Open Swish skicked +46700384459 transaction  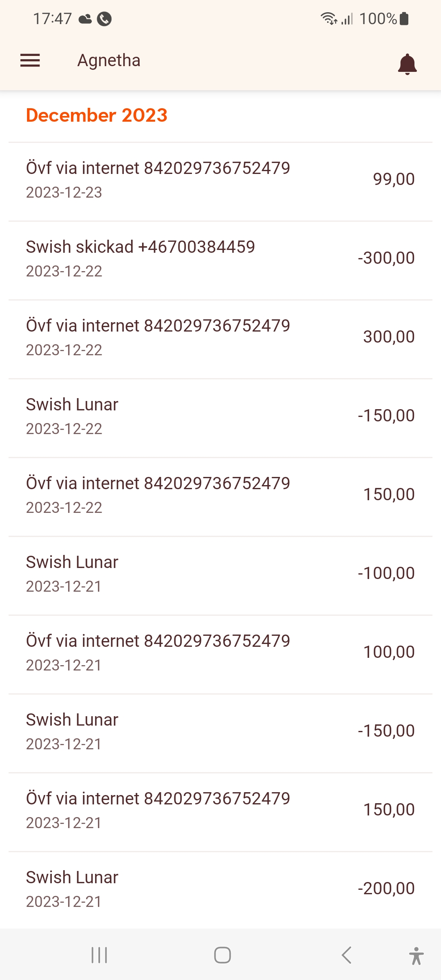point(220,258)
